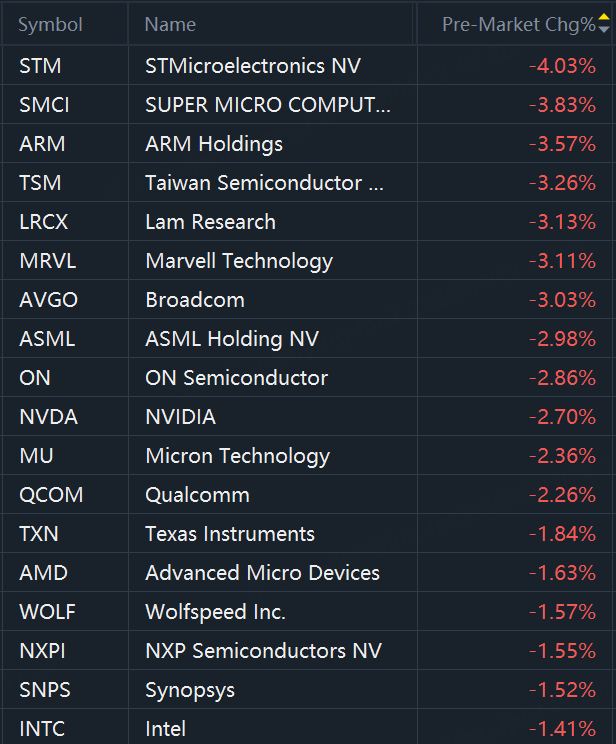Sort by the Symbol column header
Image resolution: width=616 pixels, height=744 pixels.
(50, 24)
